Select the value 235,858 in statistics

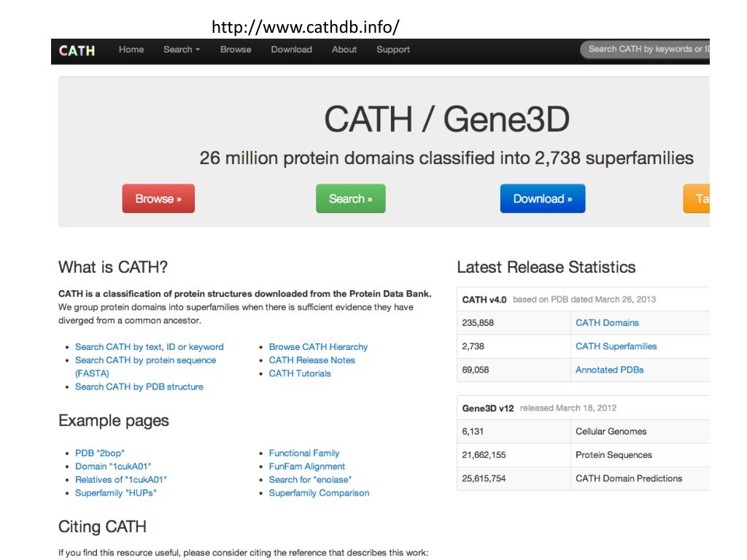point(478,323)
